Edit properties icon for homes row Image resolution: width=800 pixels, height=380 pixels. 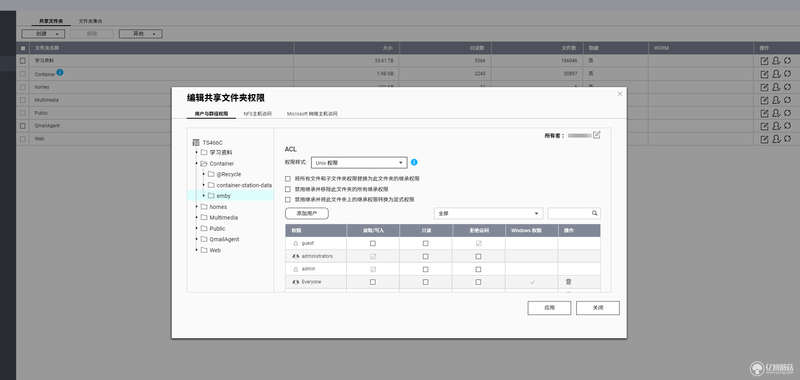pos(764,87)
